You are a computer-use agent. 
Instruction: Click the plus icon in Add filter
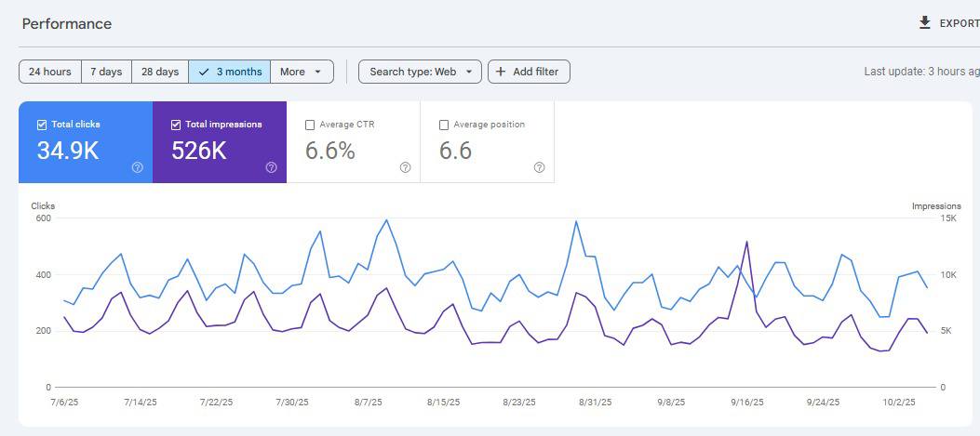(501, 72)
